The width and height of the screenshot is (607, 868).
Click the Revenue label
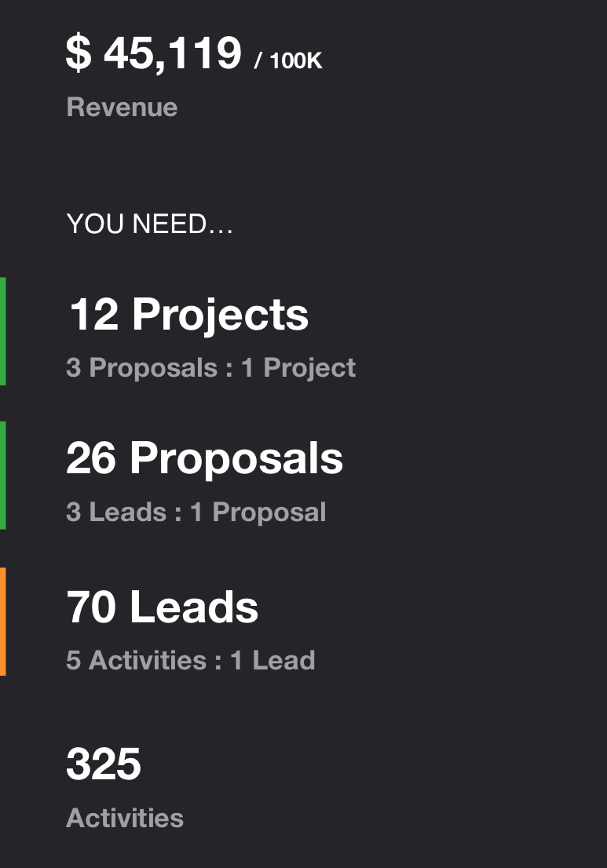pos(122,107)
